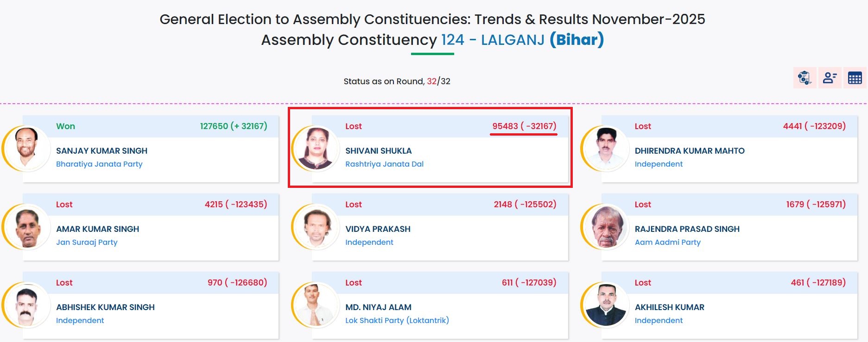Click Vidya Prakash's candidate photo
Screen dimensions: 868x342
(317, 227)
